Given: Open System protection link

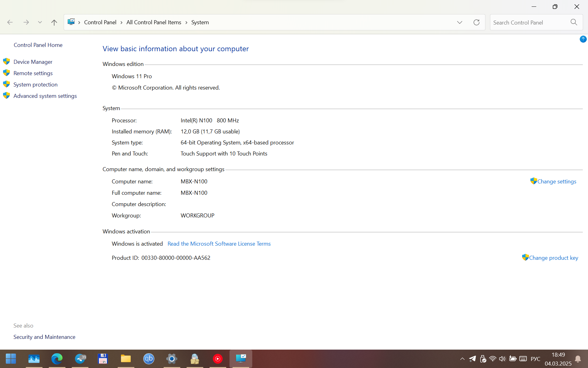Looking at the screenshot, I should click(36, 85).
